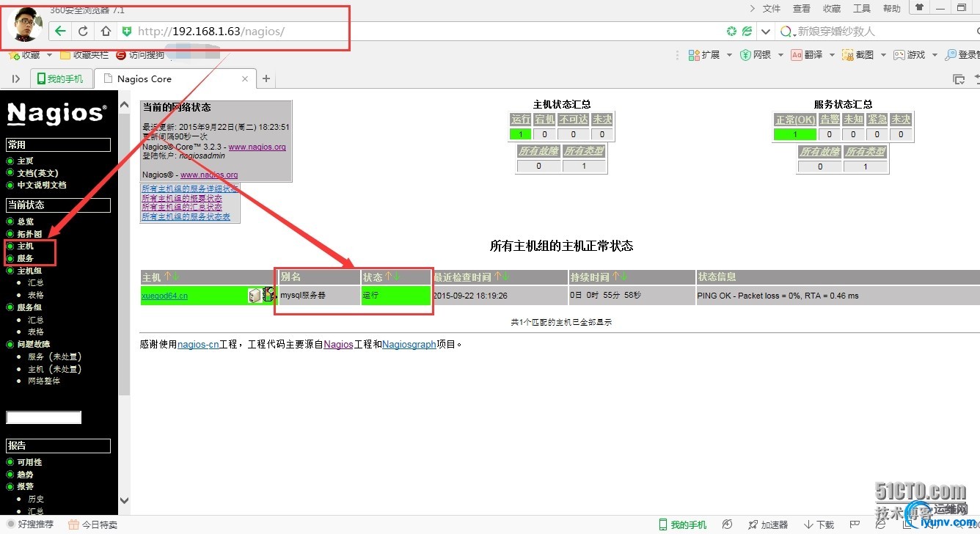The width and height of the screenshot is (980, 534).
Task: Click the green leaf speed-mode icon
Action: coord(747,32)
